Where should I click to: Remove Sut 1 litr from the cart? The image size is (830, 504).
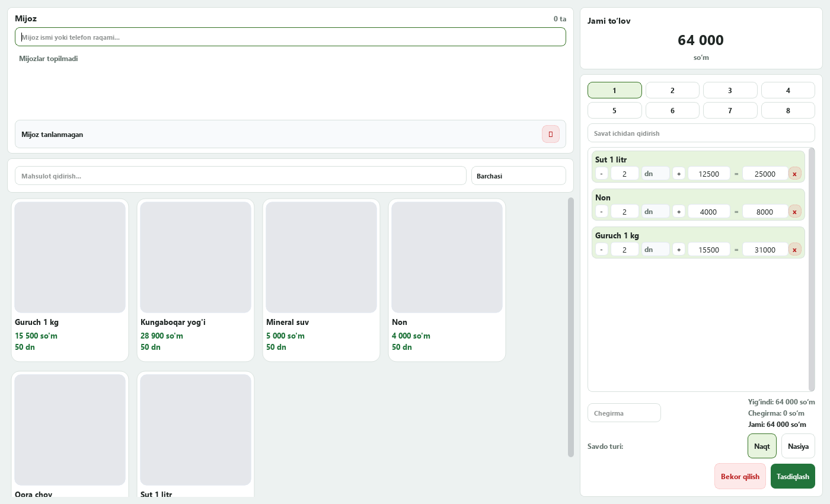coord(795,173)
